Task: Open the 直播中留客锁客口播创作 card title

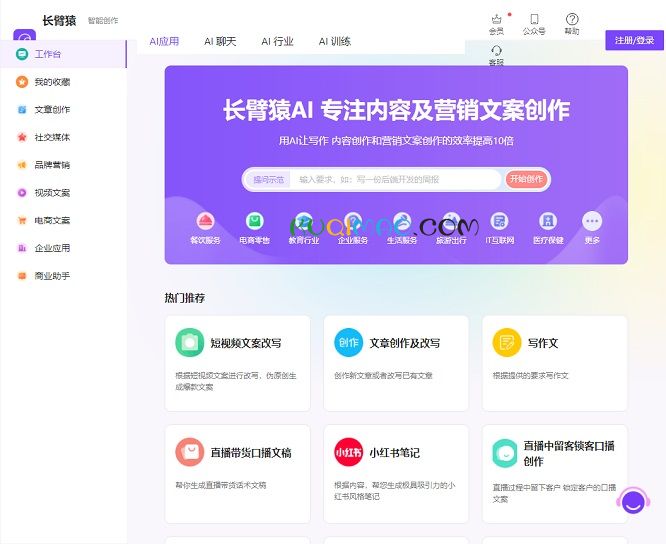Action: coord(569,454)
